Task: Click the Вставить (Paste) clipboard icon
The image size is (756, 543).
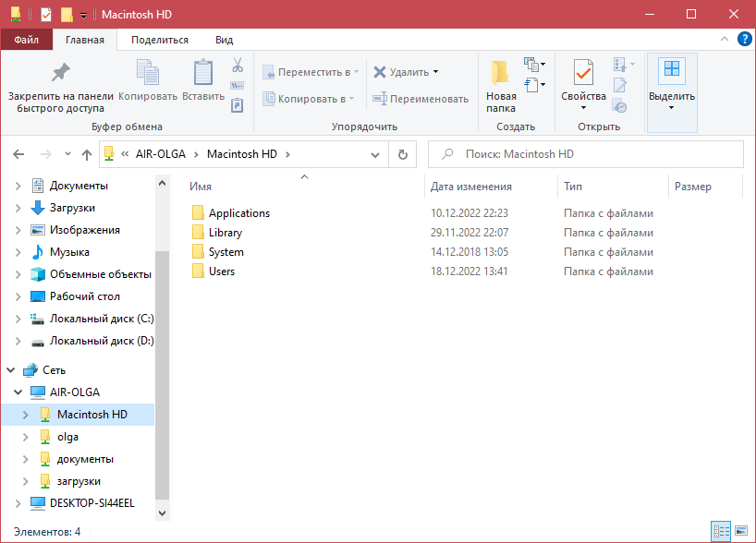Action: coord(203,74)
